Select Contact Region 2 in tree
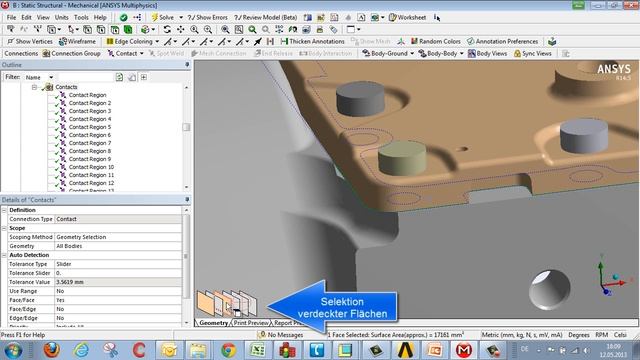Viewport: 640px width, 360px height. tap(90, 103)
